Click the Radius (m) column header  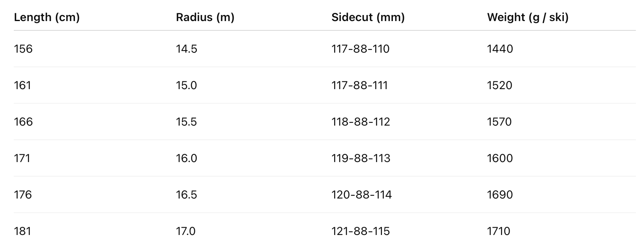(205, 17)
